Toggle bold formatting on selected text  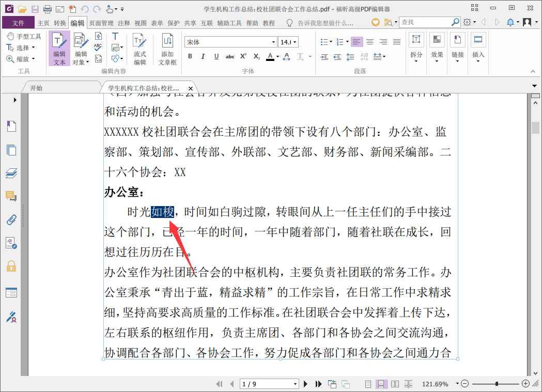[x=190, y=56]
